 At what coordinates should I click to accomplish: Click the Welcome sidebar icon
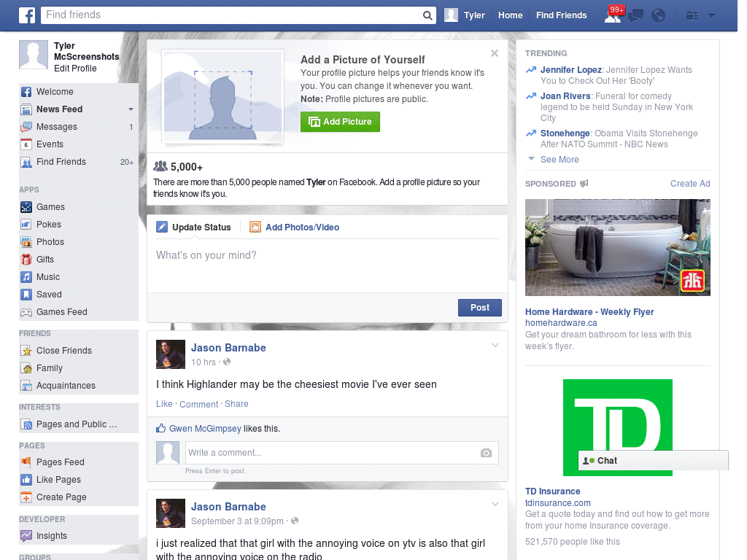[26, 92]
